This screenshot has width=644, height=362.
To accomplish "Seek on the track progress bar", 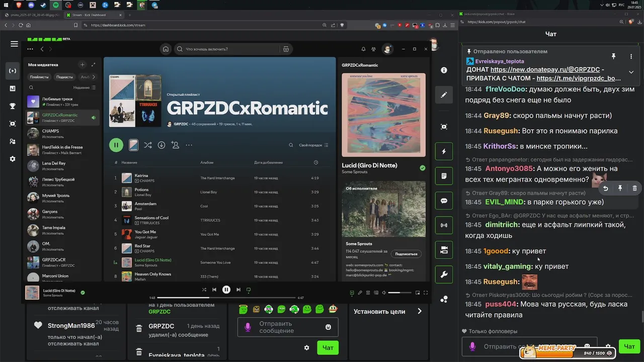I will tap(226, 298).
